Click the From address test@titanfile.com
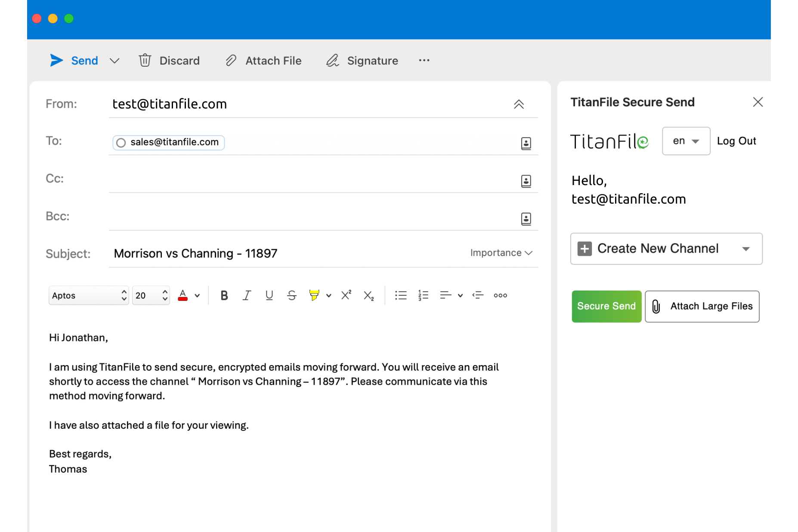798x532 pixels. click(170, 104)
